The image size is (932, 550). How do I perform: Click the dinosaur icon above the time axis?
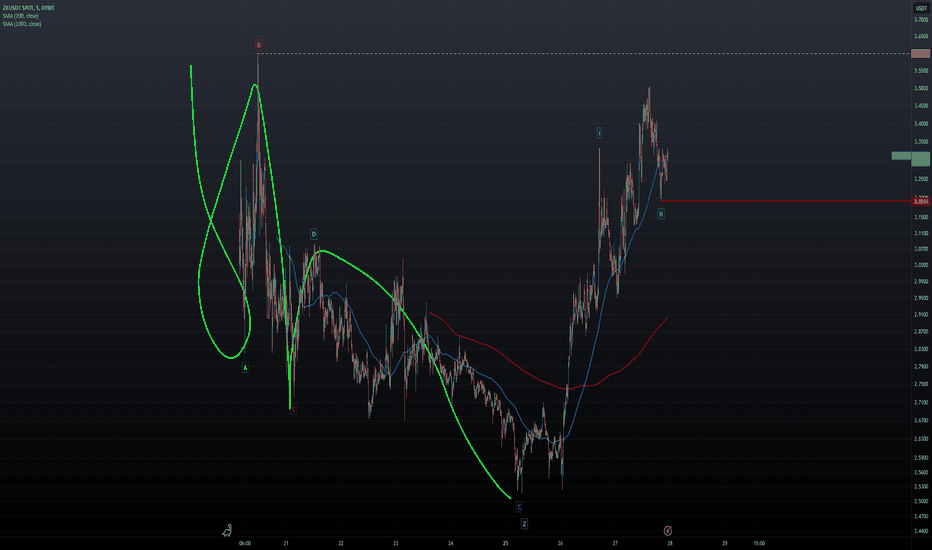[x=227, y=530]
